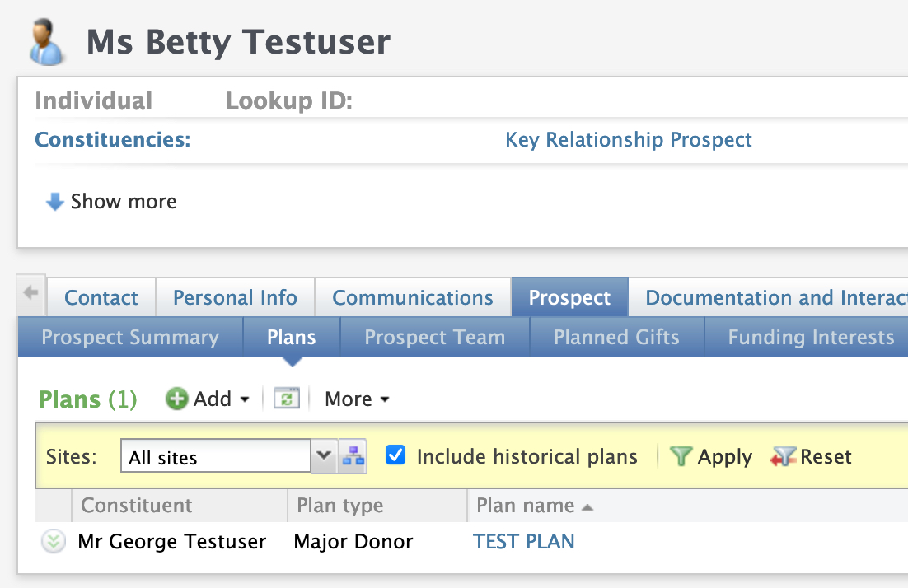
Task: Uncheck Include historical plans checkbox
Action: (x=396, y=455)
